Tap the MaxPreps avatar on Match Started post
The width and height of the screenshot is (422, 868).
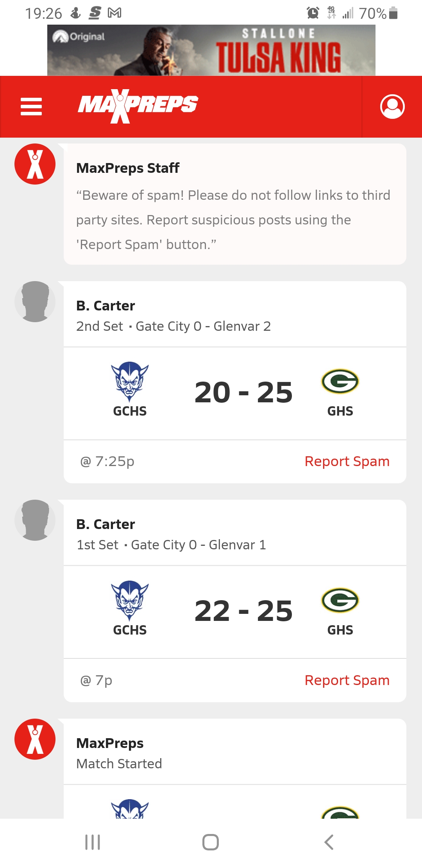pos(35,739)
